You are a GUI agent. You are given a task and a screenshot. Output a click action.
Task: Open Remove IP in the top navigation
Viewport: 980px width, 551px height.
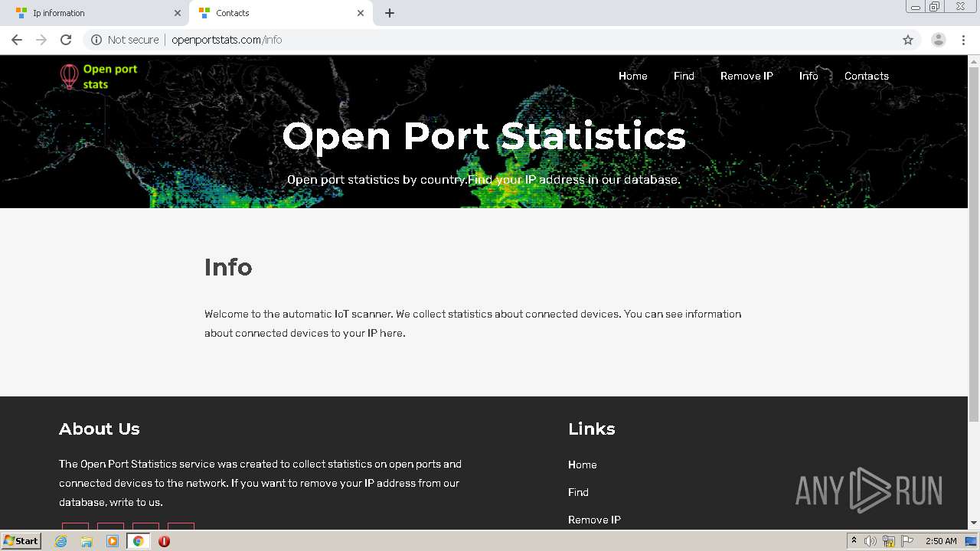point(746,76)
